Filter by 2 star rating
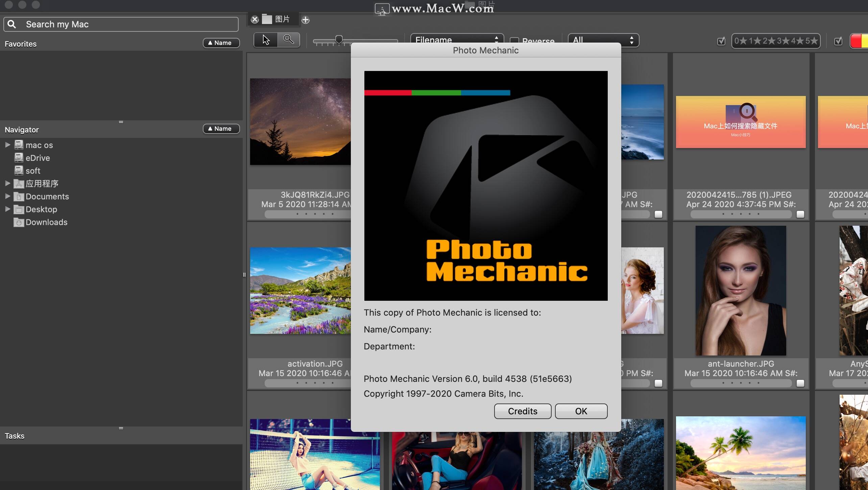 coord(769,41)
